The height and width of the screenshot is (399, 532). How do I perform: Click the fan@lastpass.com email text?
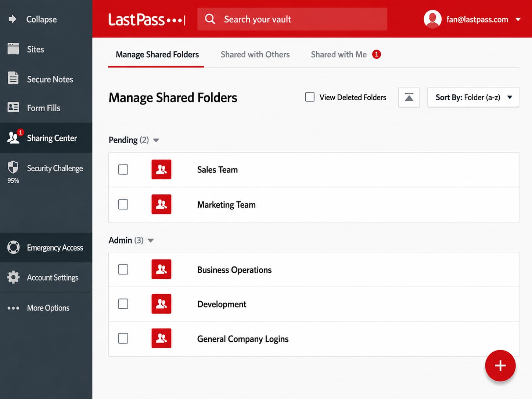pyautogui.click(x=477, y=19)
